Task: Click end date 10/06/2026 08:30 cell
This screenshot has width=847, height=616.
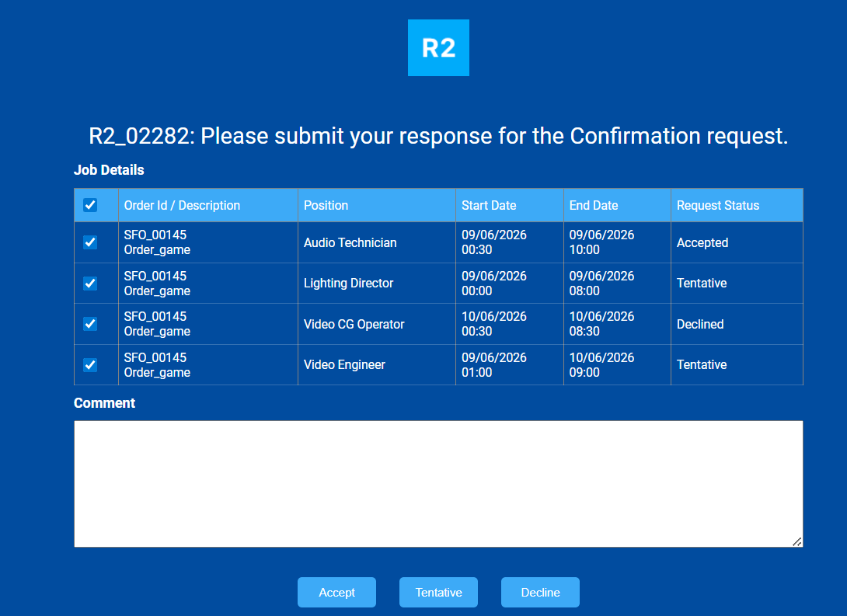Action: tap(617, 324)
